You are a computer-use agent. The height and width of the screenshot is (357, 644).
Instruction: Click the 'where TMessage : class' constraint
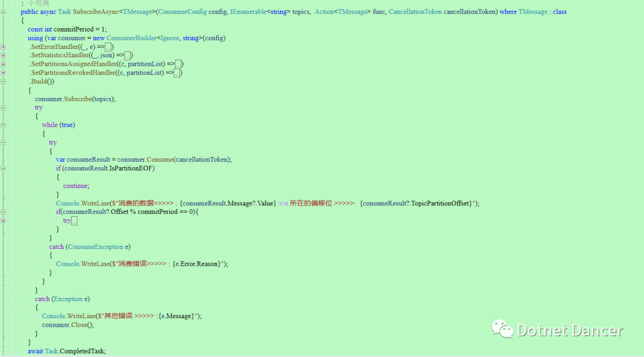(533, 12)
